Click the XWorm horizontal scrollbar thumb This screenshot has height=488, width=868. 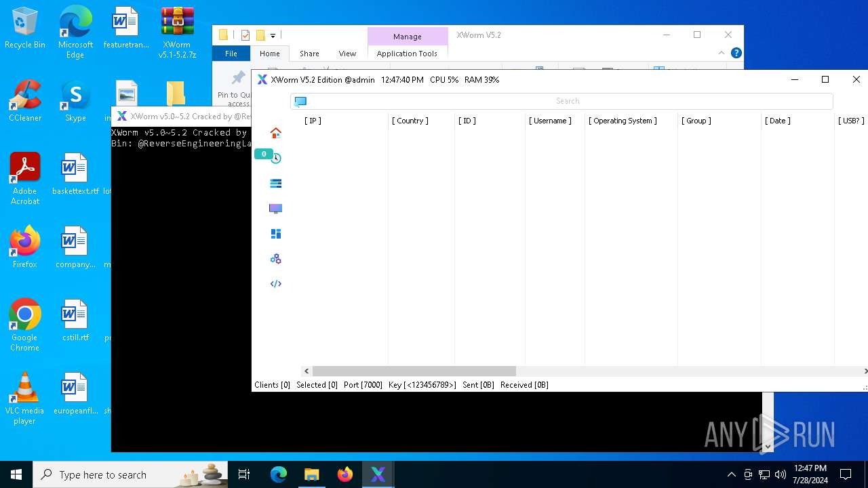coord(414,371)
